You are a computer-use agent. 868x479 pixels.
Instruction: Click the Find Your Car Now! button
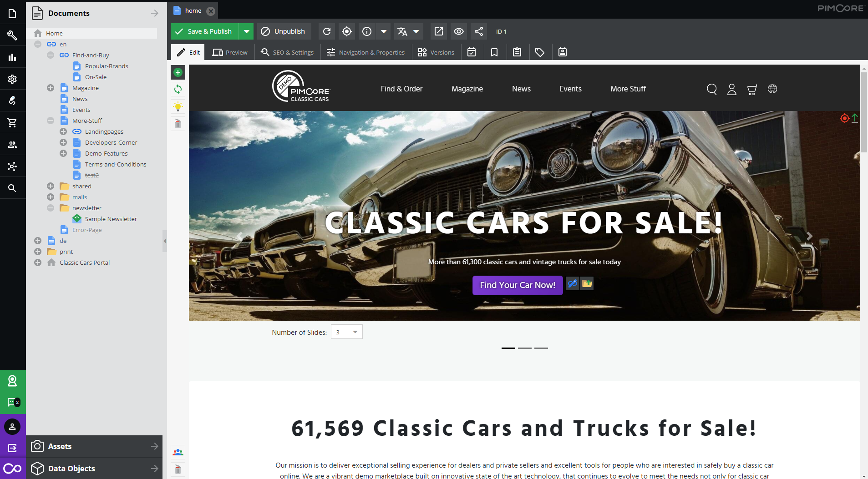pyautogui.click(x=518, y=285)
